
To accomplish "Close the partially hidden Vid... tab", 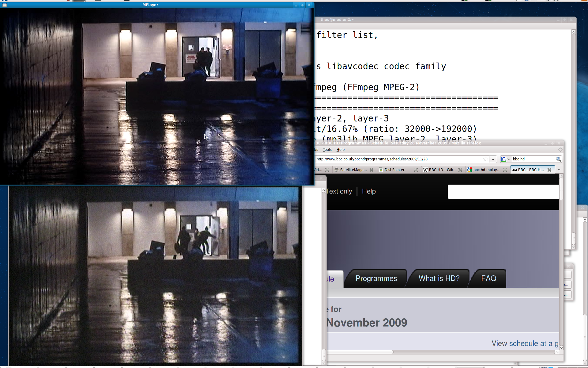I will [x=327, y=170].
